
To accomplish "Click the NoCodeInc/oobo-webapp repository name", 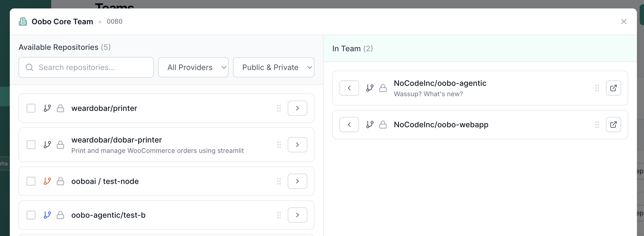I will tap(441, 125).
